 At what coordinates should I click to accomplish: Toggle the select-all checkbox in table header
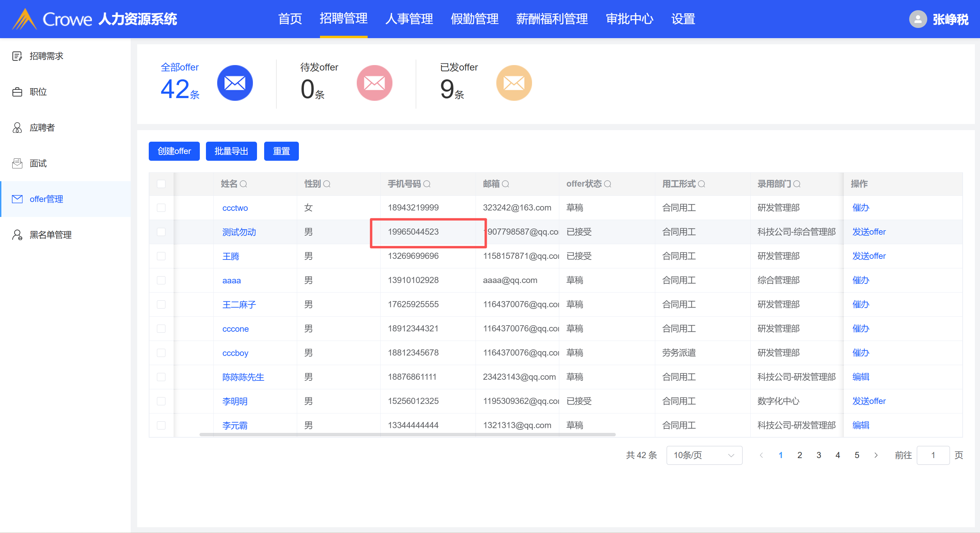point(161,184)
